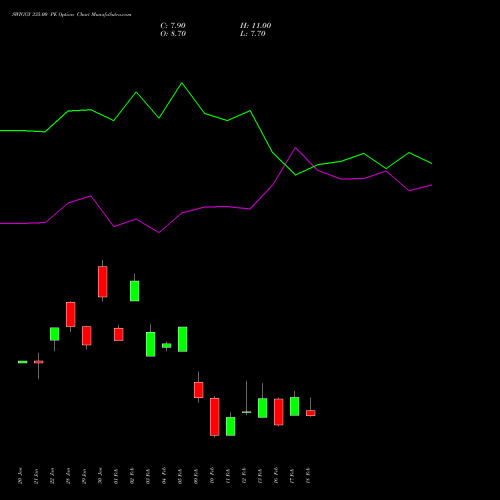Click the long red candle for 10 Feb
This screenshot has width=500, height=500.
(x=215, y=417)
